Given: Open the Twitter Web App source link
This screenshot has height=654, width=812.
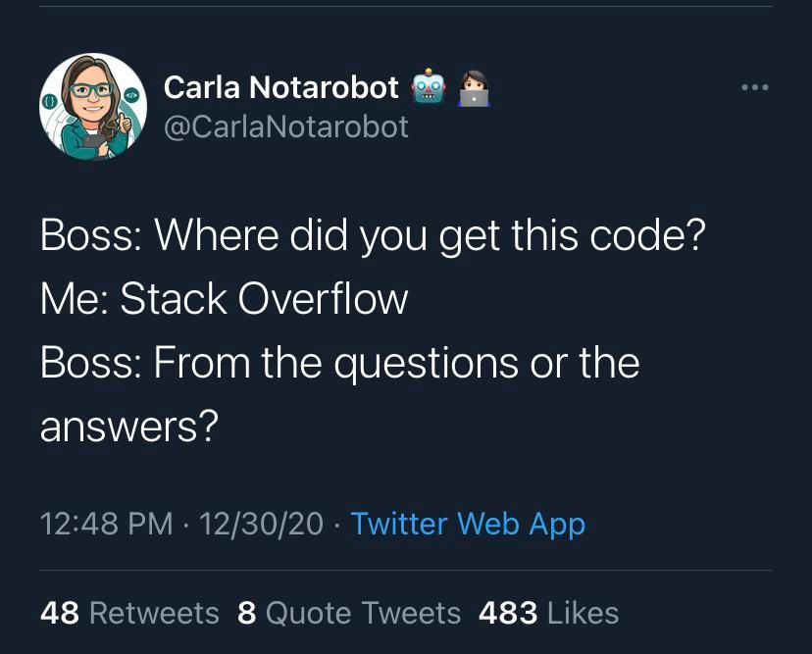Looking at the screenshot, I should point(468,524).
